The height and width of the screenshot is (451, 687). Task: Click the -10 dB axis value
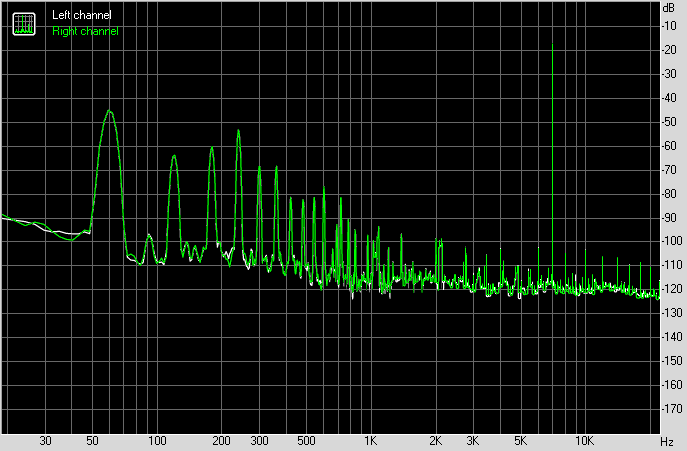(x=669, y=26)
